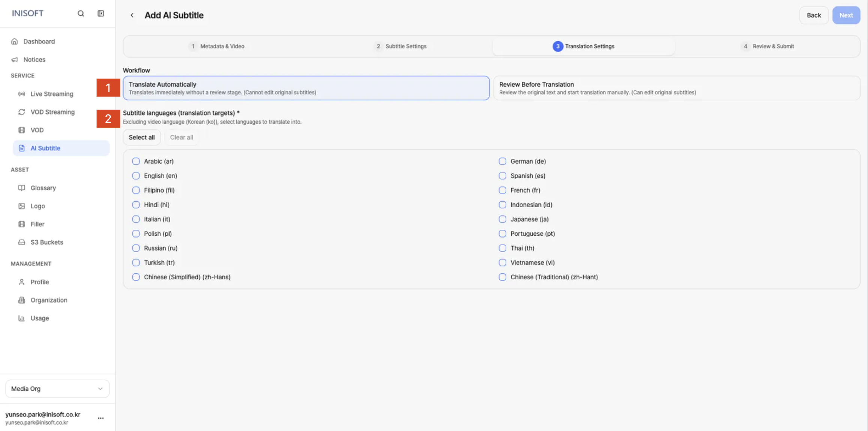
Task: Check the Spanish (es) language box
Action: point(502,176)
